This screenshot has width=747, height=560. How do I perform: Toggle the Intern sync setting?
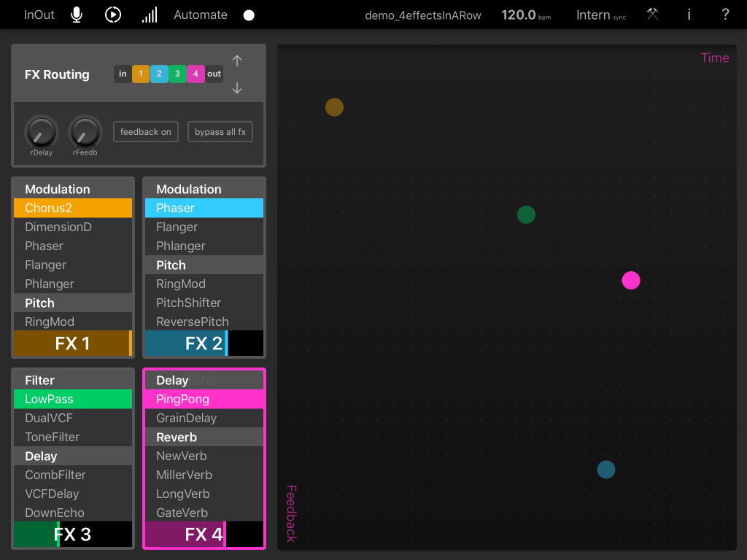600,15
